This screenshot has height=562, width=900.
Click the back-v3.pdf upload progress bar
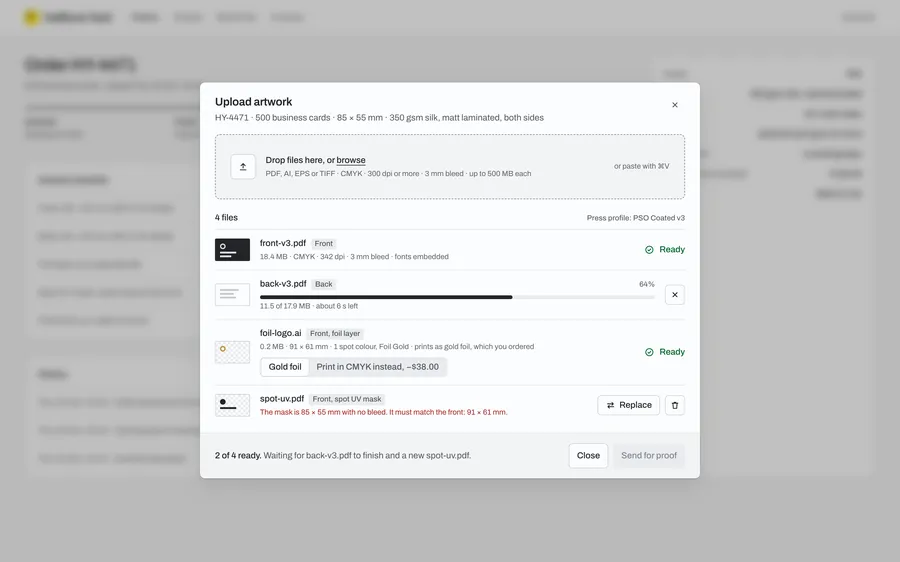point(457,297)
